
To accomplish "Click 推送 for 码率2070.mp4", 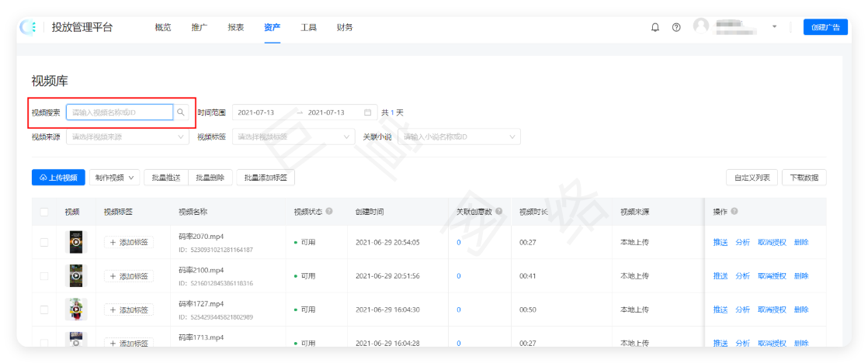I will [720, 242].
